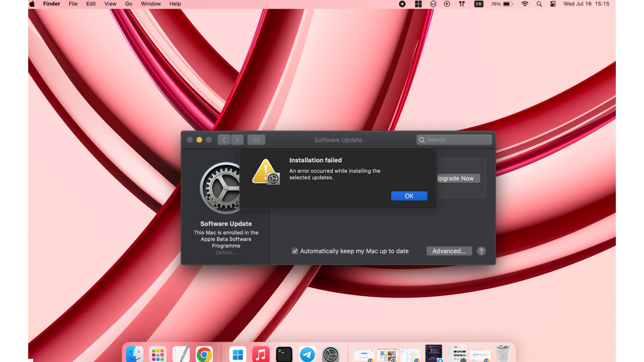
Task: Uncheck Automatically keep my Mac up to date
Action: (x=295, y=251)
